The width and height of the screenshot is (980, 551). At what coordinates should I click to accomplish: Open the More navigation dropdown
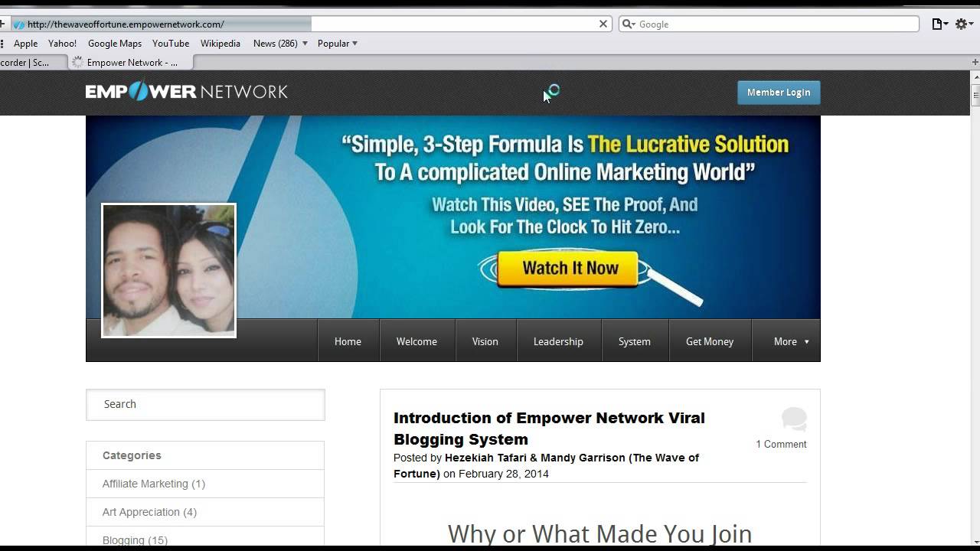pyautogui.click(x=791, y=341)
